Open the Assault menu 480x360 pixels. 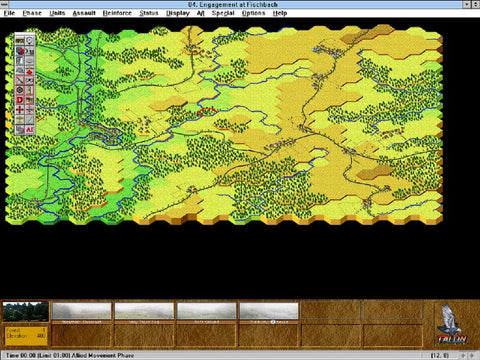coord(84,13)
